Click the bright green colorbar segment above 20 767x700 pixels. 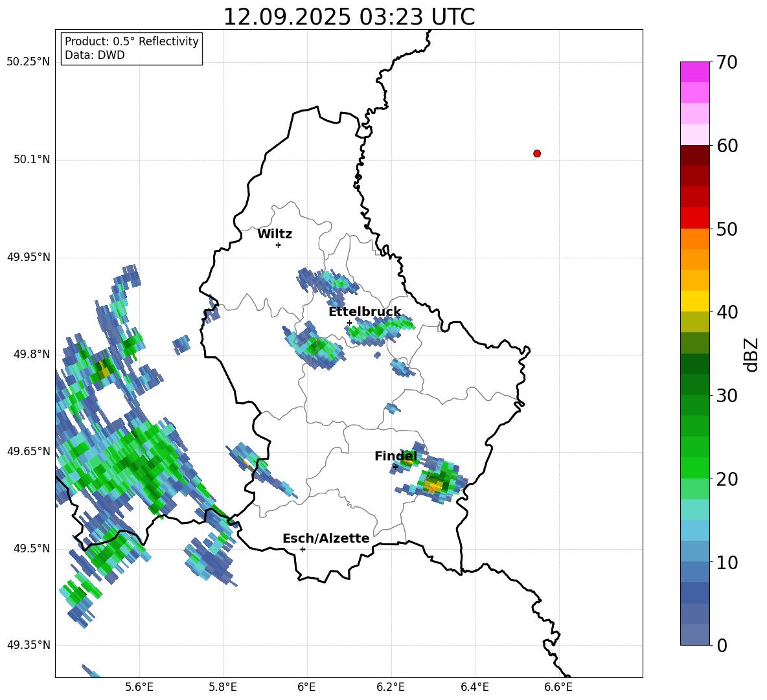pyautogui.click(x=694, y=468)
